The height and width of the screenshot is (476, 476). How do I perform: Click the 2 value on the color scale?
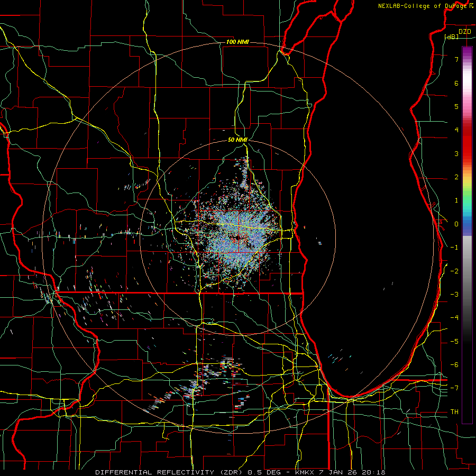click(456, 177)
